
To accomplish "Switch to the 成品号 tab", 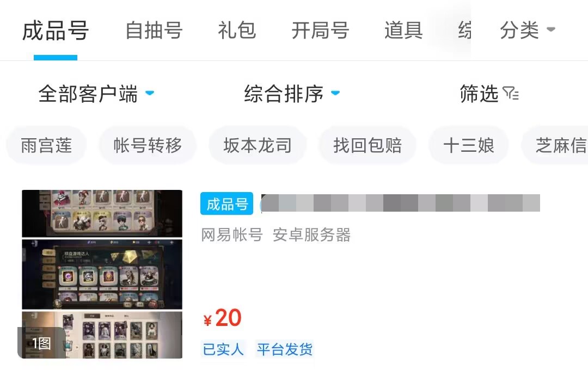I will tap(56, 30).
